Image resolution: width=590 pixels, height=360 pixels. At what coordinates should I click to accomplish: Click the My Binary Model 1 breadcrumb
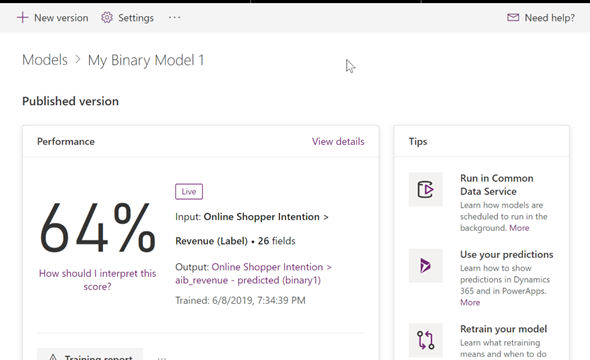coord(146,60)
